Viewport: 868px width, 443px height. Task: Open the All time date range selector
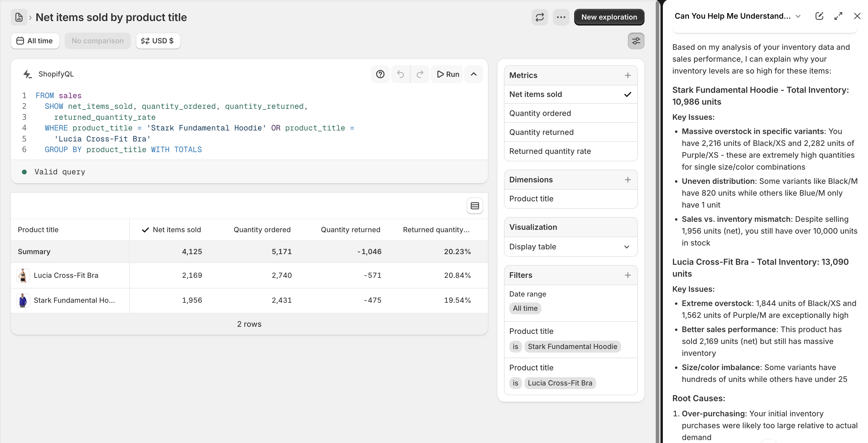point(35,40)
